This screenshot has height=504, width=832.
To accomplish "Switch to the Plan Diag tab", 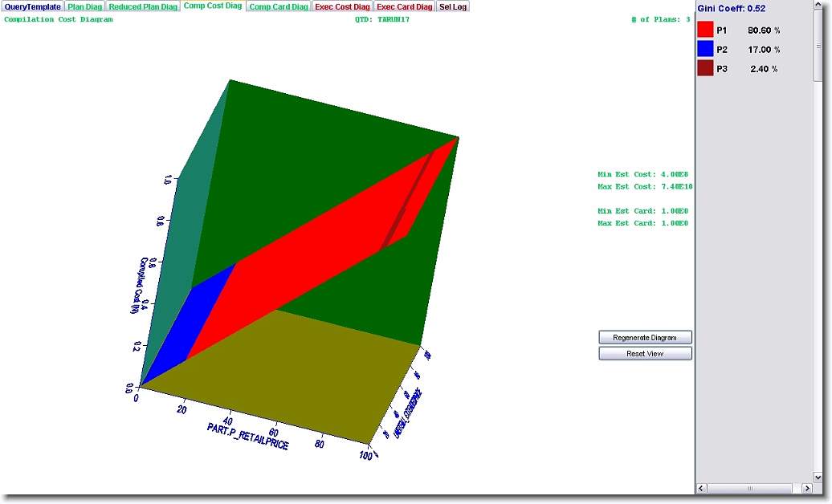I will (x=84, y=6).
